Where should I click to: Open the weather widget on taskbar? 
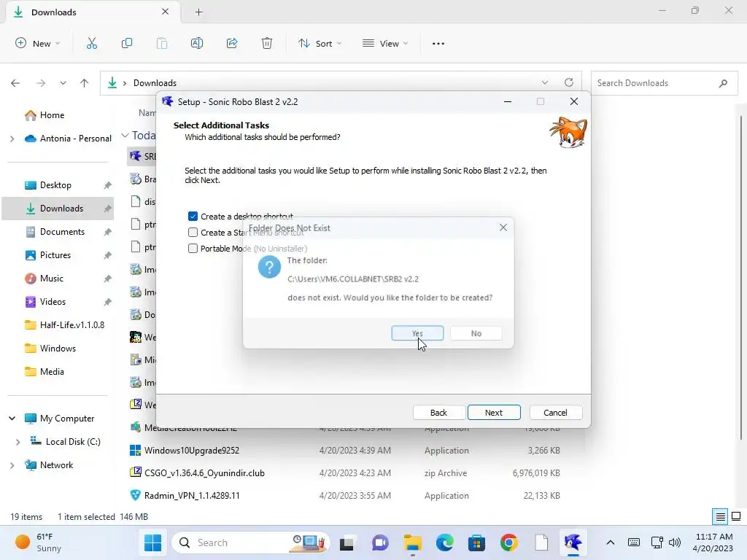coord(39,542)
